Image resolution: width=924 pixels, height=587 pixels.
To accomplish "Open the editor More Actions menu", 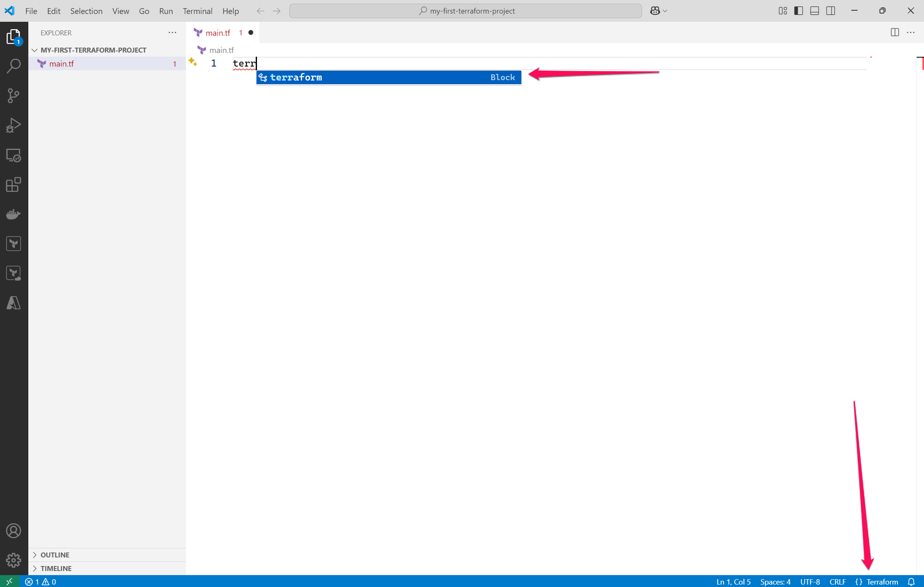I will click(x=910, y=32).
